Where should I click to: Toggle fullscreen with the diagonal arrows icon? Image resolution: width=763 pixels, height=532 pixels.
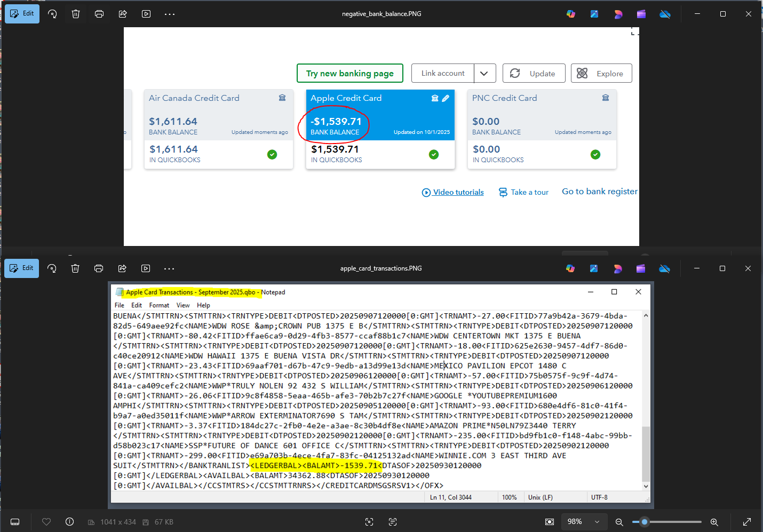747,522
